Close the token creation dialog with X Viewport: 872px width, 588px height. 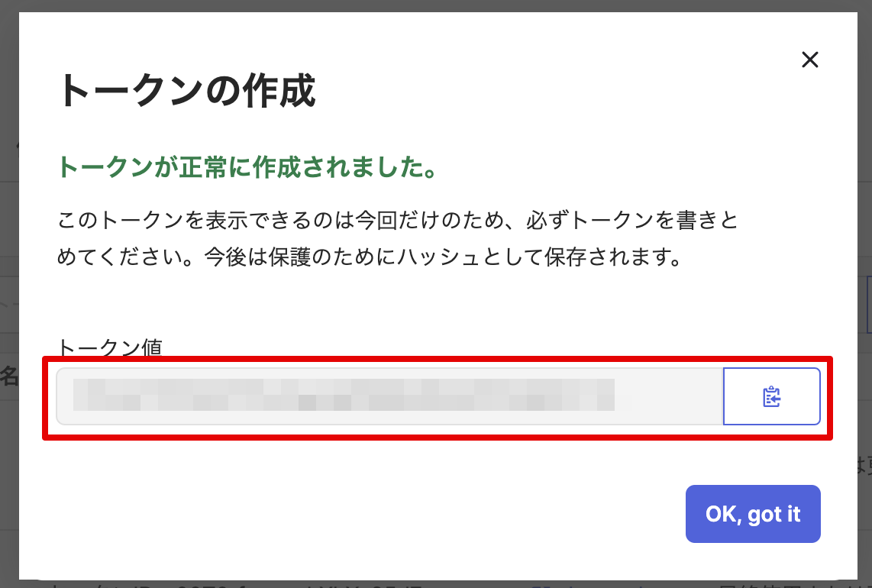(x=809, y=60)
